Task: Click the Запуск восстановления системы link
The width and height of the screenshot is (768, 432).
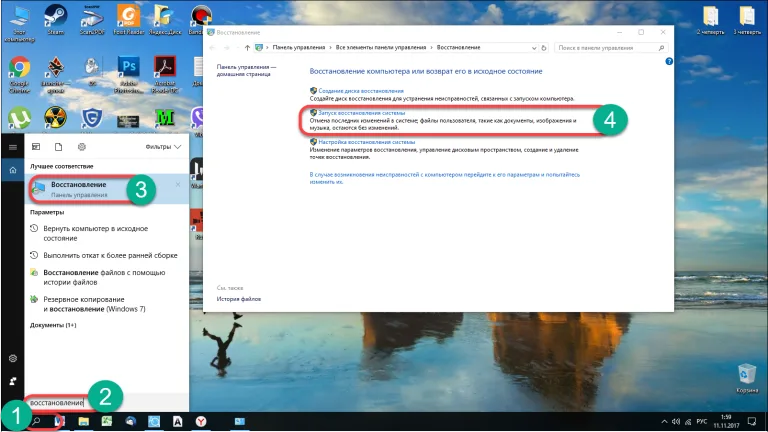Action: point(361,113)
